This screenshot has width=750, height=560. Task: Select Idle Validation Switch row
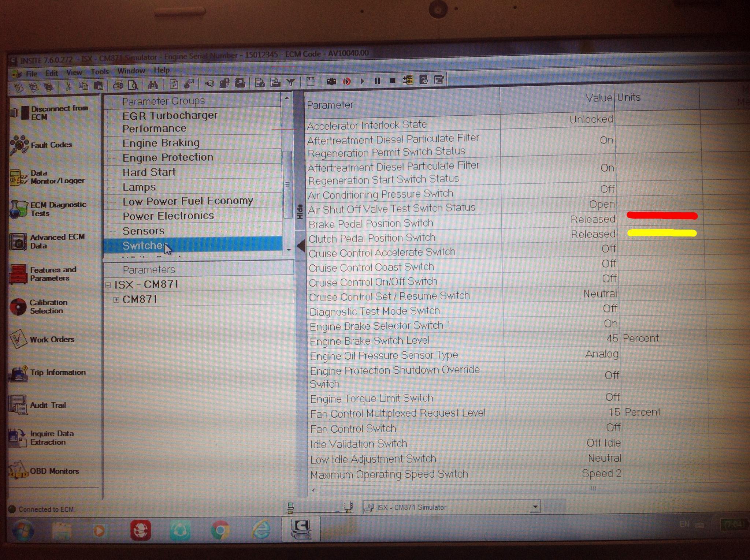tap(465, 443)
